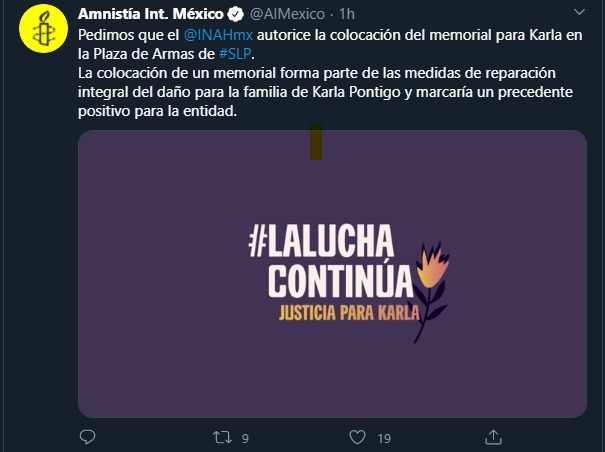Image resolution: width=605 pixels, height=452 pixels.
Task: Select the JUSTICIA PARA KARLA caption in the image
Action: pos(349,313)
